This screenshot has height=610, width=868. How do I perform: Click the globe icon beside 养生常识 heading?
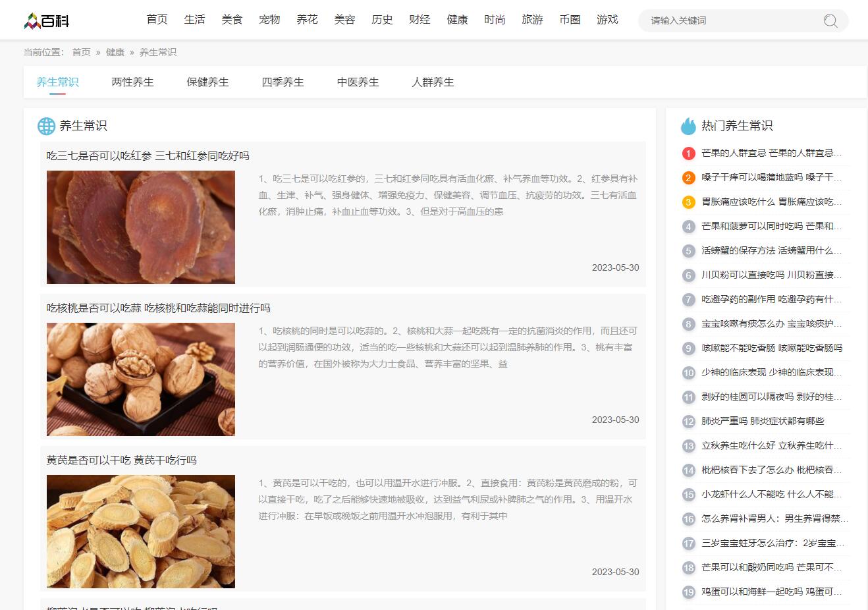click(x=46, y=126)
